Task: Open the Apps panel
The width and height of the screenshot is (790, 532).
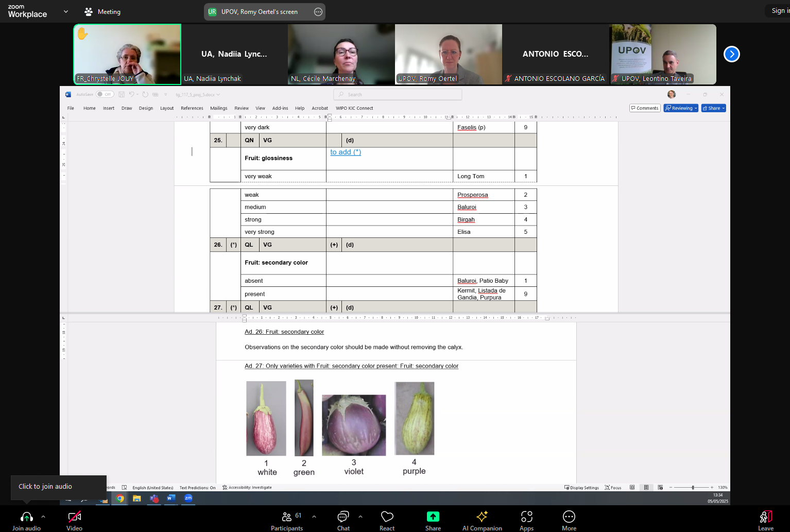Action: (526, 517)
